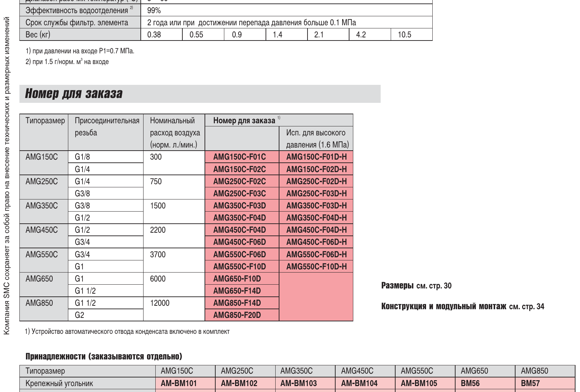Click thread size G2

pos(79,315)
